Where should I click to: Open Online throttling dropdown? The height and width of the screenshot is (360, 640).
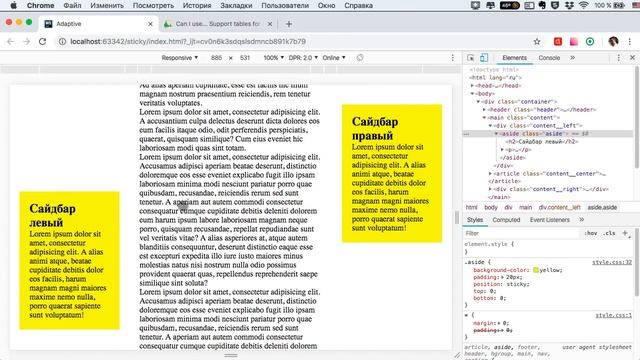click(334, 58)
